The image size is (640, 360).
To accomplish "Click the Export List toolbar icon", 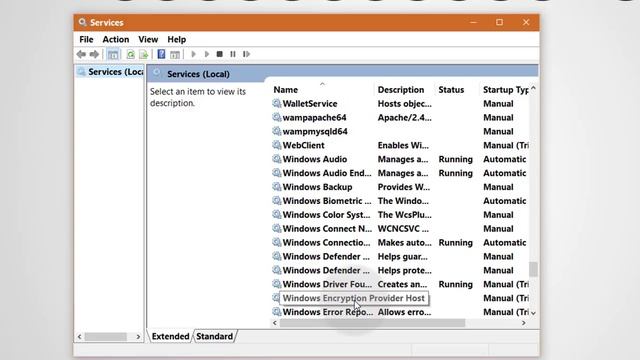I will click(x=144, y=54).
